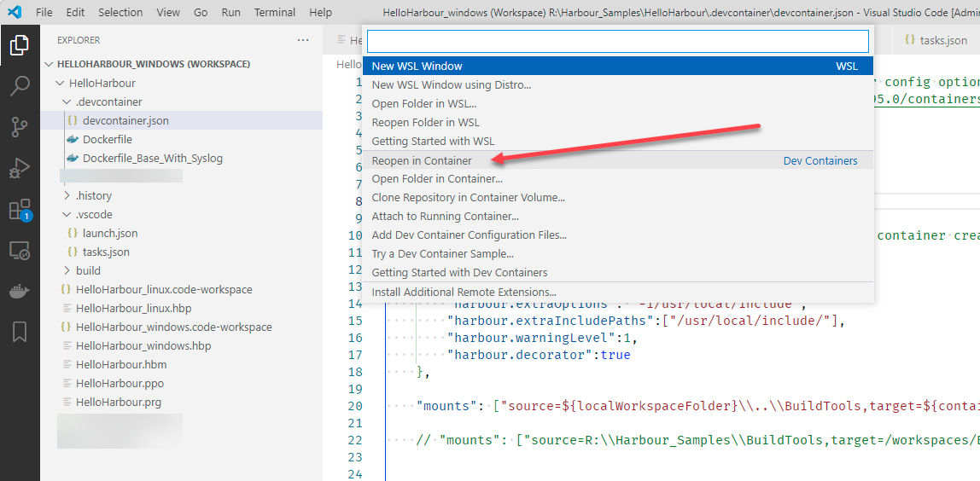Select Reopen in Container command
The image size is (980, 481).
422,160
